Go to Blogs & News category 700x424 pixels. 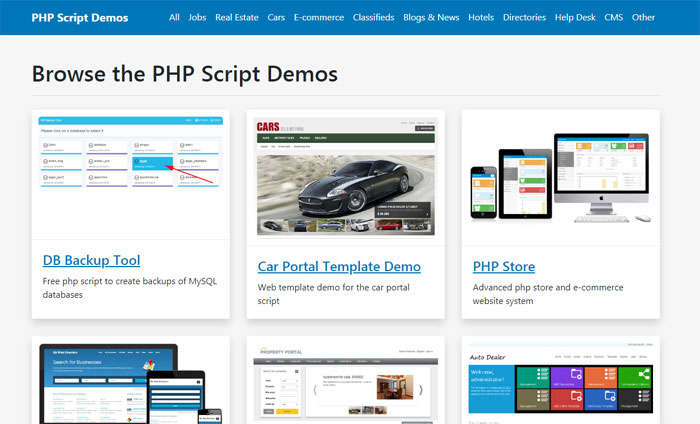(431, 17)
